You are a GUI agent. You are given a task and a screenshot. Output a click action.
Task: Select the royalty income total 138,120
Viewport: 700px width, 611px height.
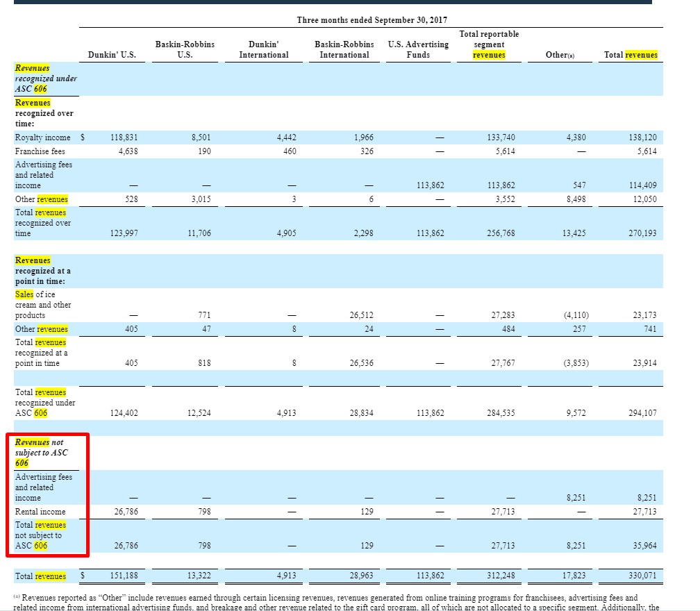click(642, 137)
